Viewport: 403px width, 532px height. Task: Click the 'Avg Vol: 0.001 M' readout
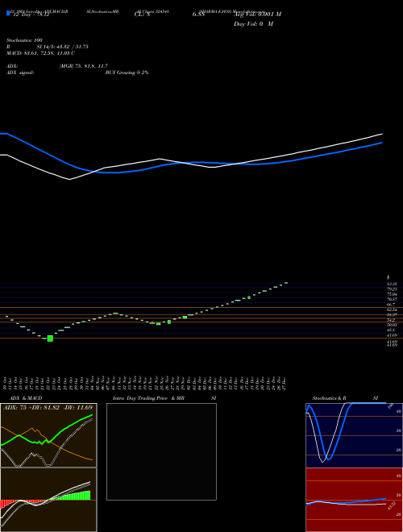[257, 15]
